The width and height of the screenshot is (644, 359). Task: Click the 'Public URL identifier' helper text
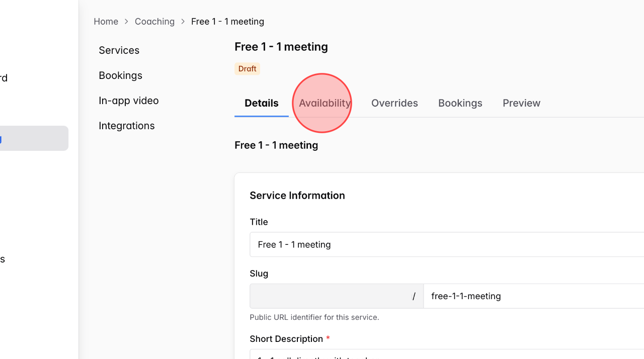coord(314,317)
